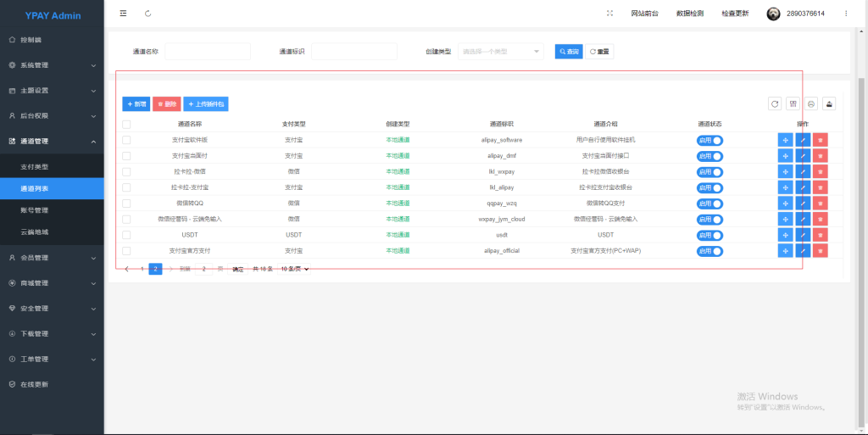Focus the 通道名称 input field
868x435 pixels.
(208, 52)
